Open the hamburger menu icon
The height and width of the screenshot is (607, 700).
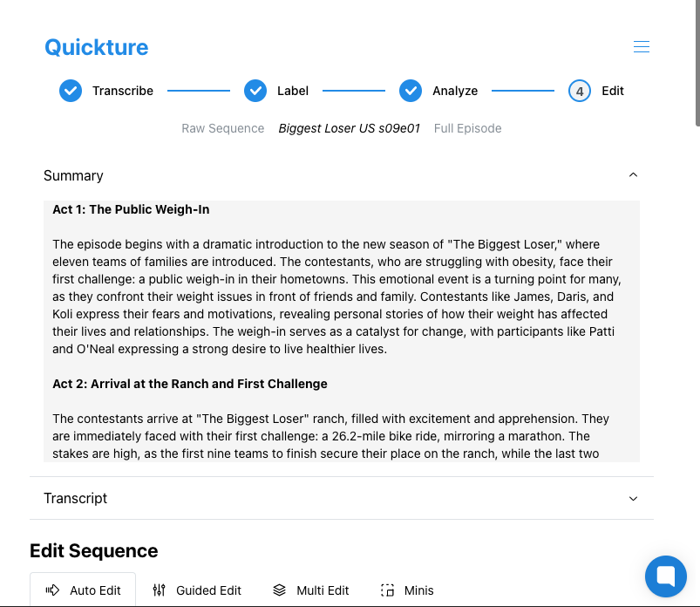tap(641, 47)
